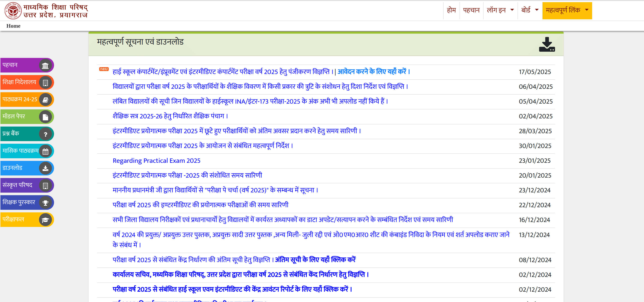
Task: Click the UP Board emblem logo
Action: point(13,11)
